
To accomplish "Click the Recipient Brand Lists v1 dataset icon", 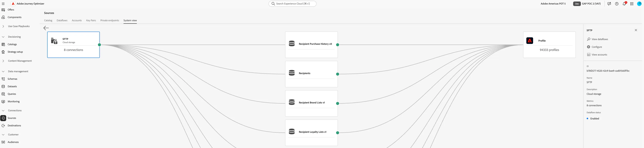I will 292,102.
